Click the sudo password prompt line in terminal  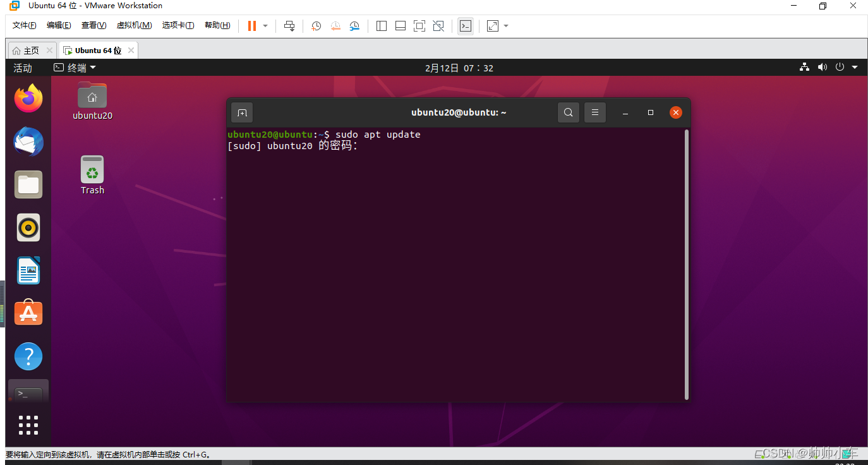tap(292, 146)
